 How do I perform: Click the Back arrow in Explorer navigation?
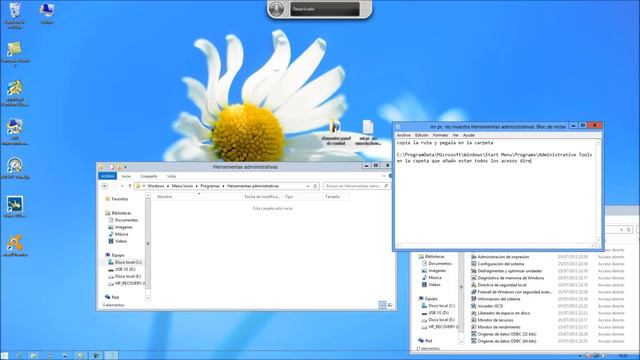105,186
